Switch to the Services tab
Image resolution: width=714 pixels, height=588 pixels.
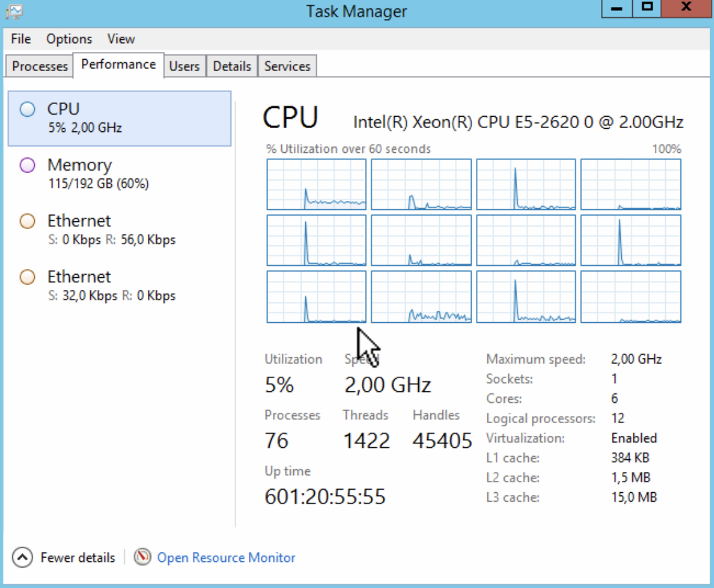(x=287, y=66)
